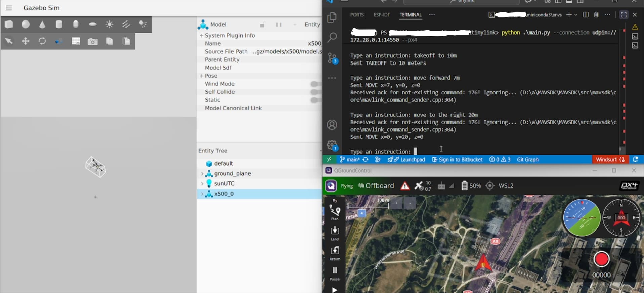Toggle the Self Collide switch
The height and width of the screenshot is (293, 644).
click(x=315, y=92)
